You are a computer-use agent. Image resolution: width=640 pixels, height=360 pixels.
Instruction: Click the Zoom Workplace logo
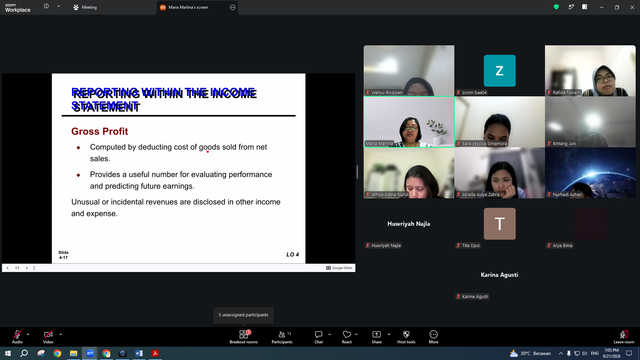coord(18,7)
